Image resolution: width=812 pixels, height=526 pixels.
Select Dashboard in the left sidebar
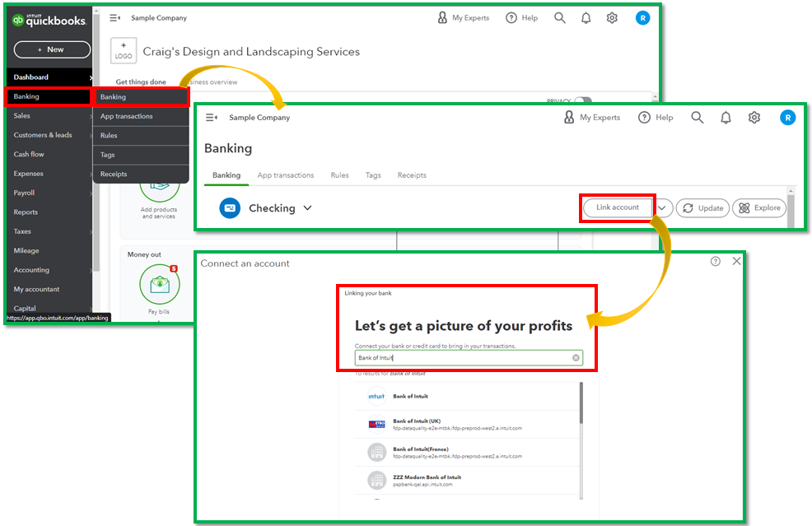(49, 77)
